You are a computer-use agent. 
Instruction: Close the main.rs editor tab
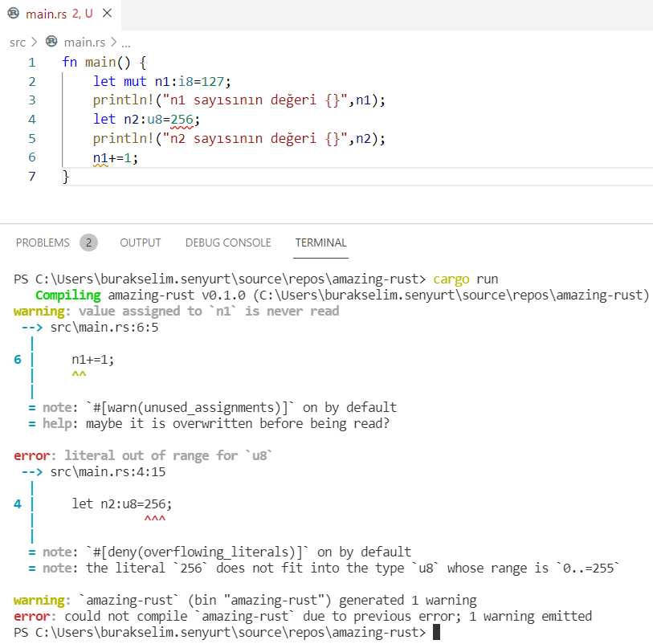(x=108, y=14)
